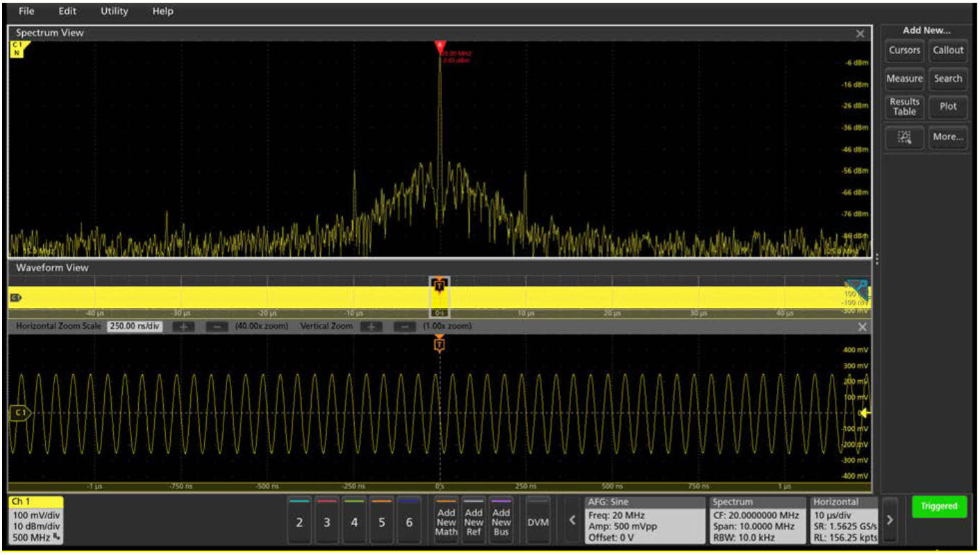Image resolution: width=980 pixels, height=555 pixels.
Task: Click the C1 ground marker in zoomed waveform
Action: coord(19,413)
